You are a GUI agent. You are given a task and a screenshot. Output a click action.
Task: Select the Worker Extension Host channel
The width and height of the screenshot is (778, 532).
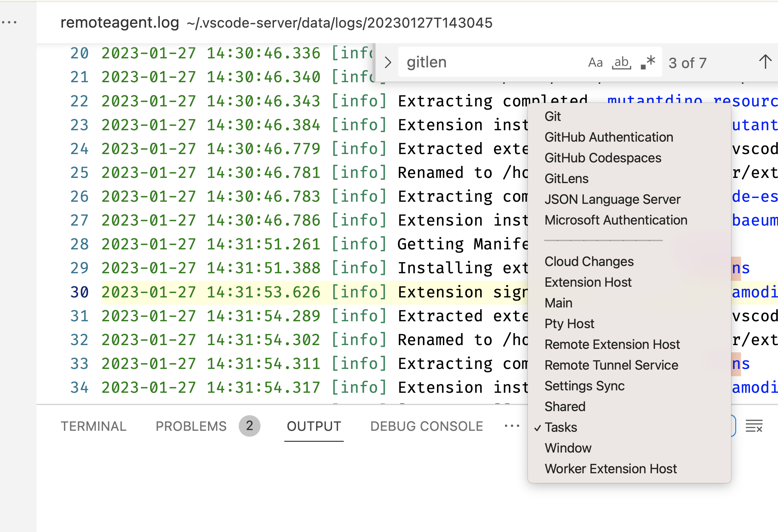(x=610, y=468)
